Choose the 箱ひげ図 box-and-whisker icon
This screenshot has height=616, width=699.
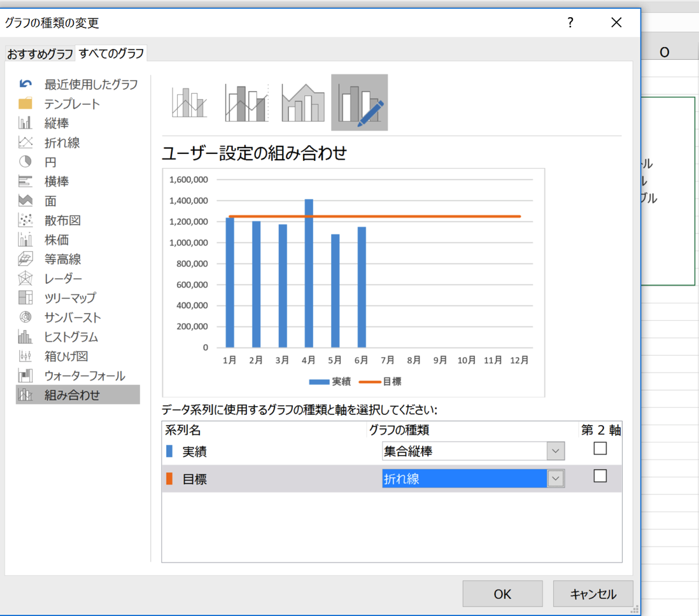coord(25,356)
